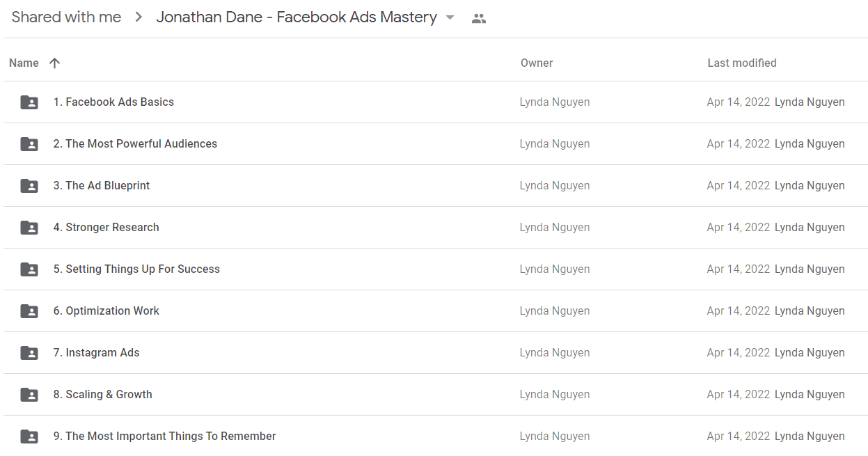The width and height of the screenshot is (868, 456).
Task: Click owner Lynda Nguyen in Setting Things Up row
Action: pyautogui.click(x=555, y=269)
